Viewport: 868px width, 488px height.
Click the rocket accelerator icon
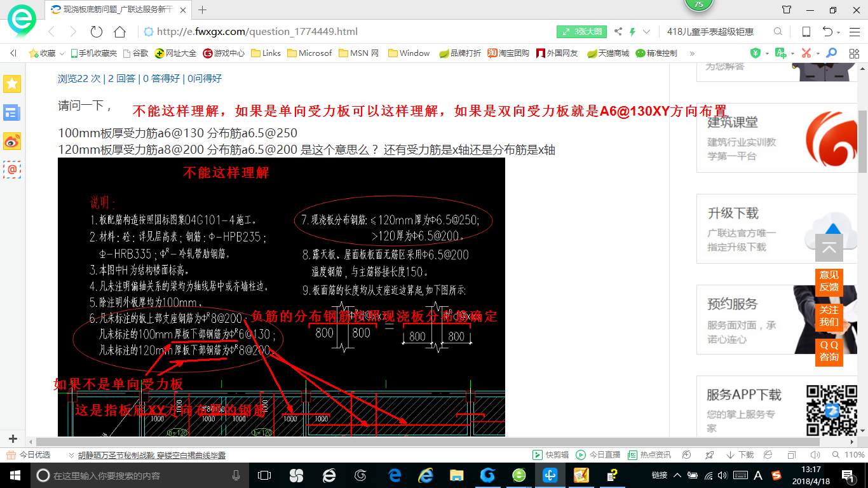[x=710, y=455]
